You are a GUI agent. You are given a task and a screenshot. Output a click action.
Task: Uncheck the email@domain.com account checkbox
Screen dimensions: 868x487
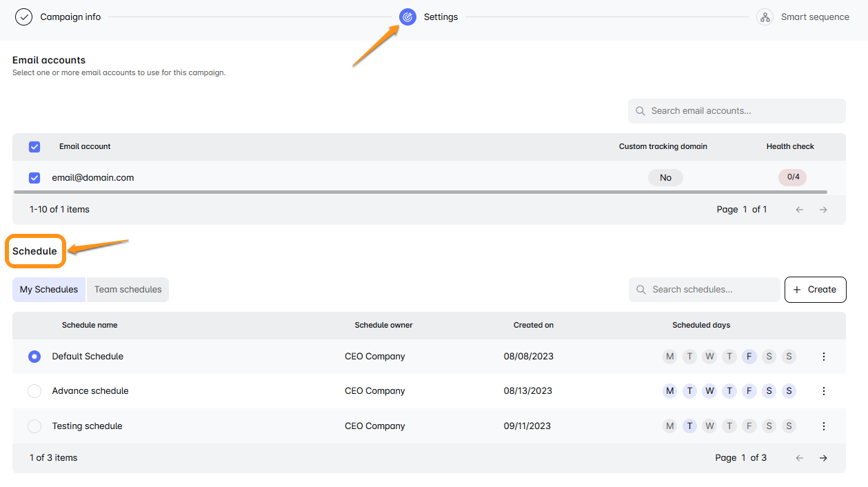click(x=34, y=178)
